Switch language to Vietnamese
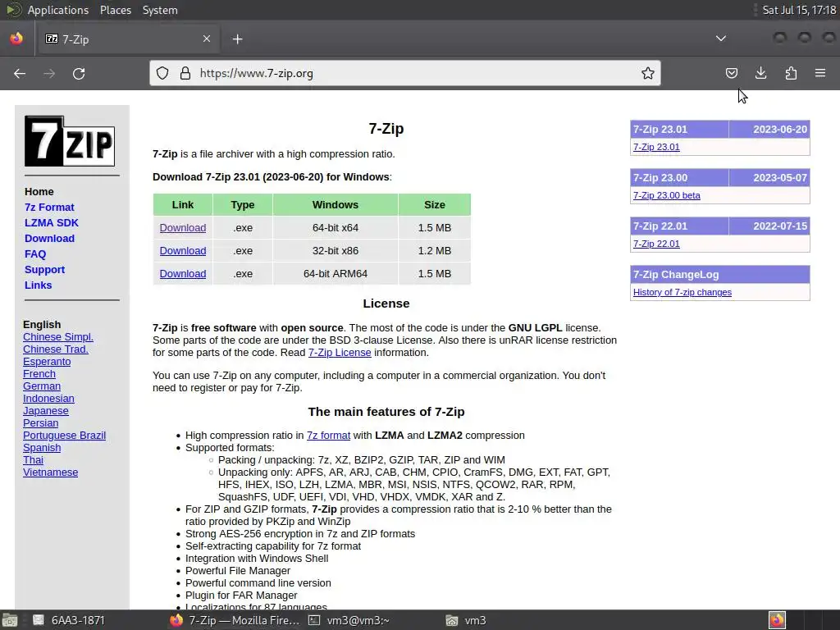Image resolution: width=840 pixels, height=630 pixels. pos(50,472)
